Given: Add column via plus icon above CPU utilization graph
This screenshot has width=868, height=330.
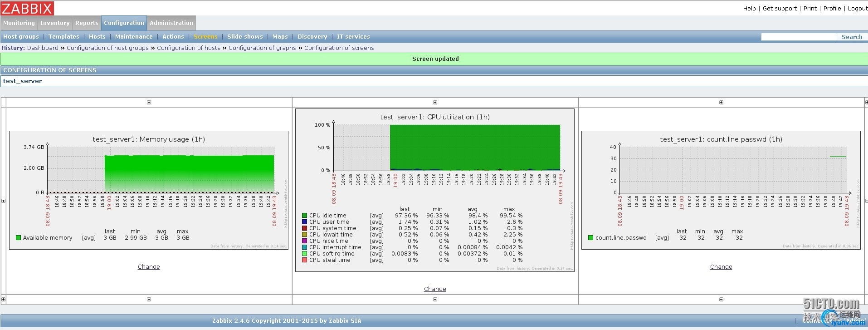Looking at the screenshot, I should click(x=435, y=103).
